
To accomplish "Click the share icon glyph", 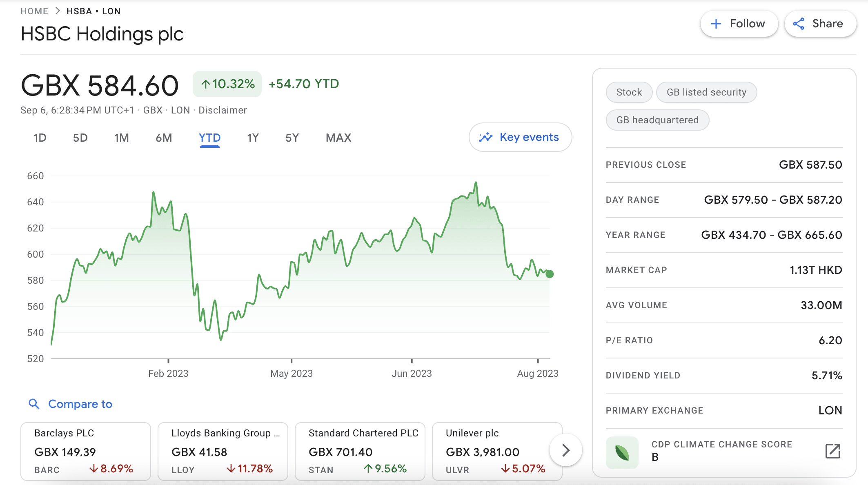I will point(799,24).
